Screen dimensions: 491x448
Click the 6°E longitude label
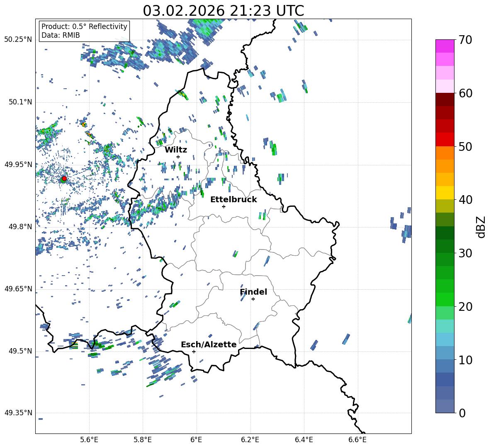click(196, 440)
